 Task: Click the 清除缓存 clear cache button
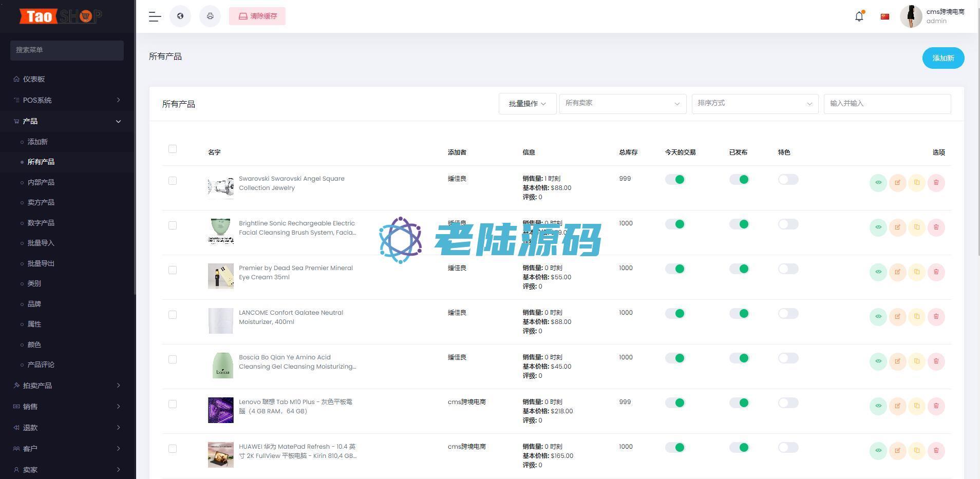tap(257, 16)
